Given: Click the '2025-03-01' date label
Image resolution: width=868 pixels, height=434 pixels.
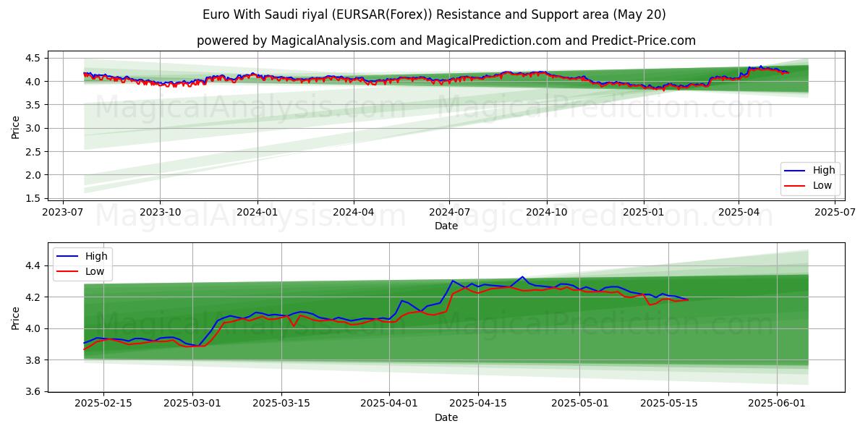Looking at the screenshot, I should coord(192,404).
